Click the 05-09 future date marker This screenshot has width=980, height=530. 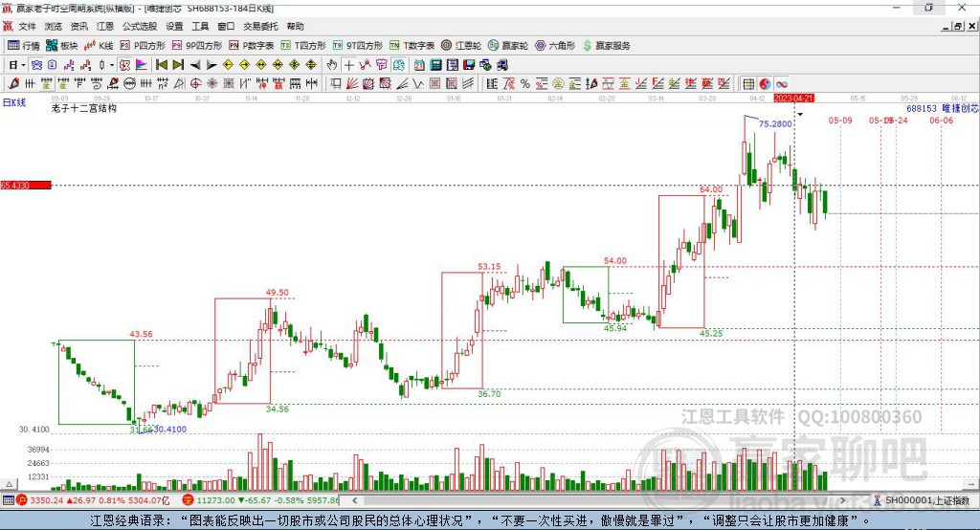click(840, 120)
